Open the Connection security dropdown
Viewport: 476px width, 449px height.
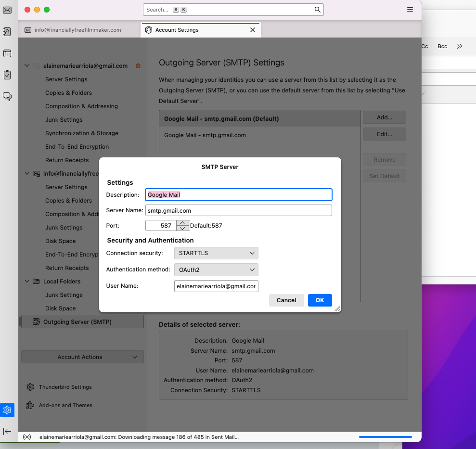[x=216, y=253]
